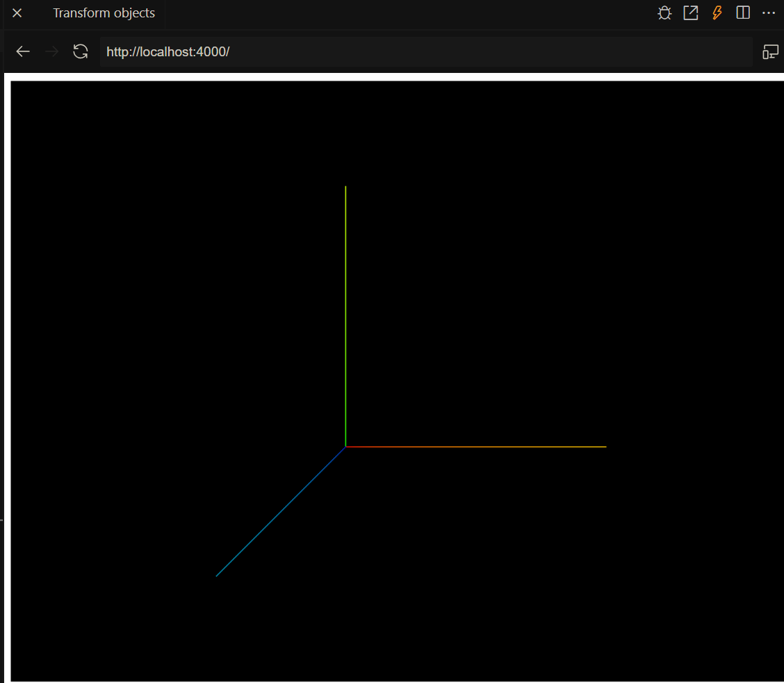Click the black 3D canvas viewport
Screen dimensions: 784x683
[397, 381]
